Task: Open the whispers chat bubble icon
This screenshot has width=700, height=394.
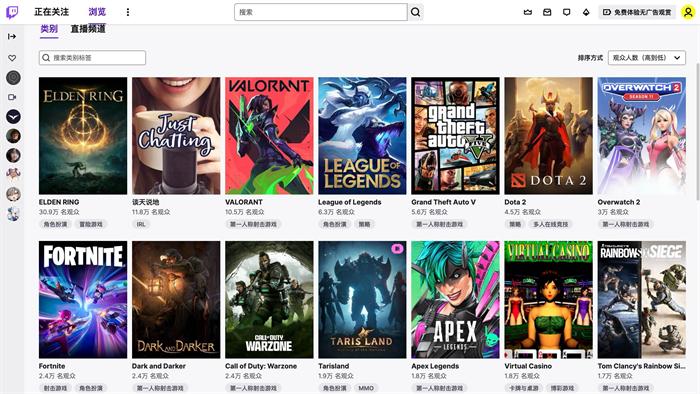Action: [567, 12]
